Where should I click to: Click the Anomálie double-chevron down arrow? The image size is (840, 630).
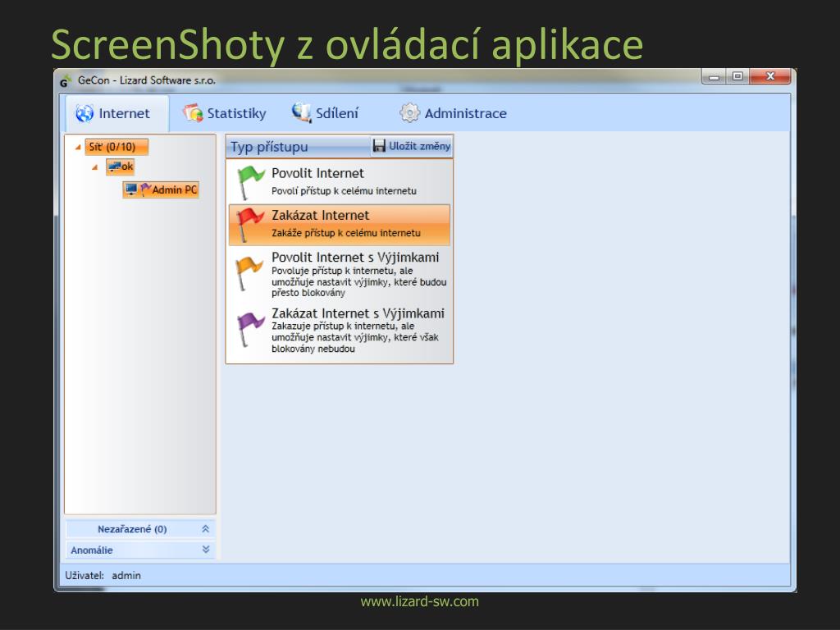[206, 550]
